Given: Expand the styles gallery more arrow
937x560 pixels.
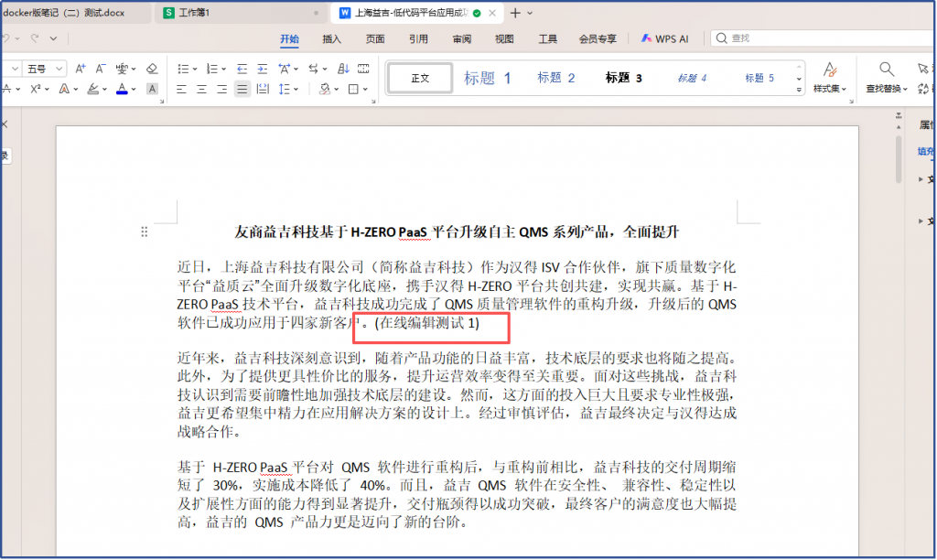Looking at the screenshot, I should 797,90.
